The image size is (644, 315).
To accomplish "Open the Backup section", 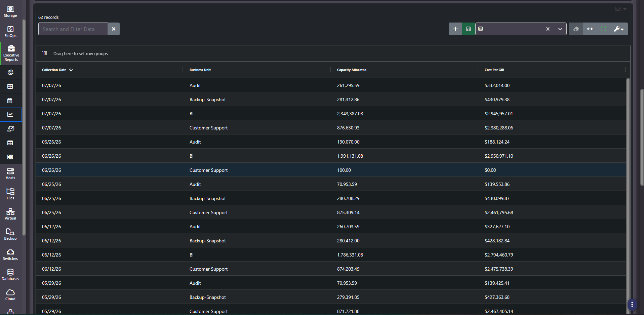I will [x=10, y=234].
